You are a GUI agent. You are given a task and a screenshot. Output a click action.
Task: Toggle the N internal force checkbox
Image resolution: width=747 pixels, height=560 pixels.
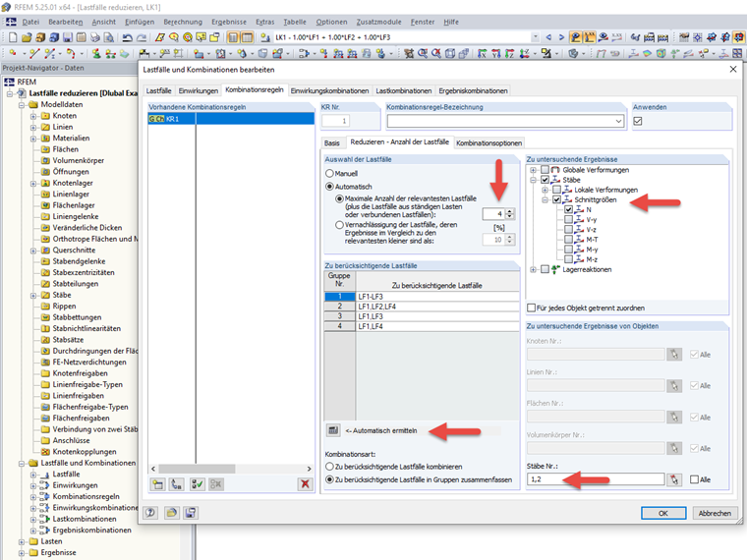pyautogui.click(x=568, y=209)
